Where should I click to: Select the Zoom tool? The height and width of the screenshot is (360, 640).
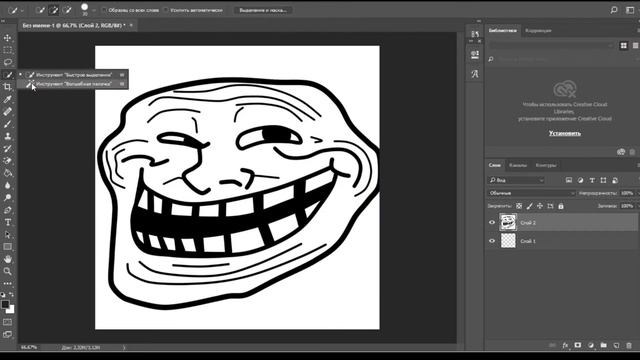pos(7,271)
